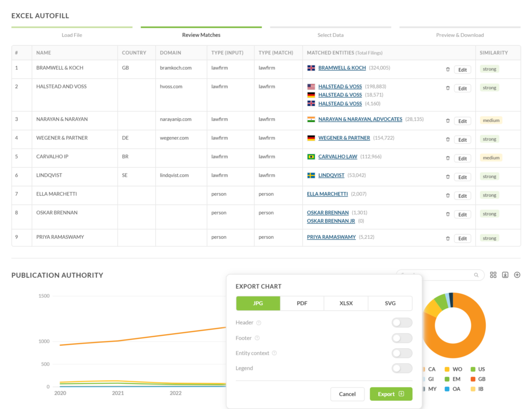Follow the OSKAR BRENNAN JR link
The height and width of the screenshot is (409, 532).
pos(331,221)
